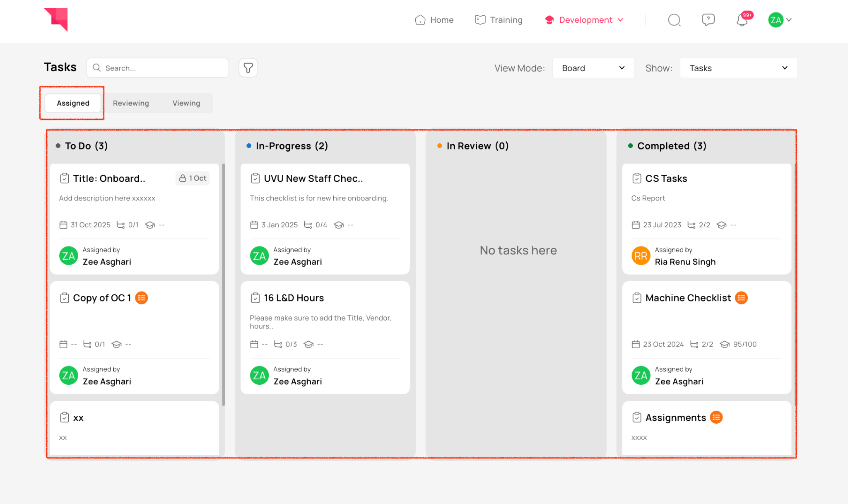Click orange list badge on Machine Checklist
848x504 pixels.
(x=741, y=298)
